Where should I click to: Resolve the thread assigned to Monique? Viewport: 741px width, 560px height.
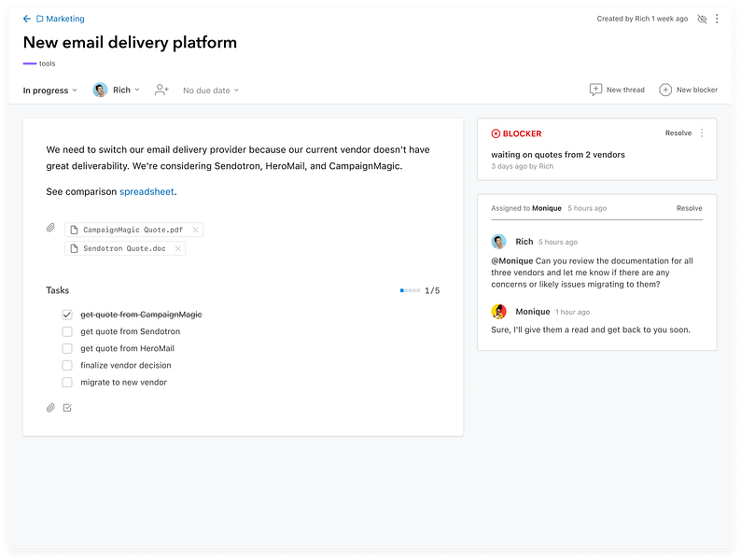[x=689, y=208]
